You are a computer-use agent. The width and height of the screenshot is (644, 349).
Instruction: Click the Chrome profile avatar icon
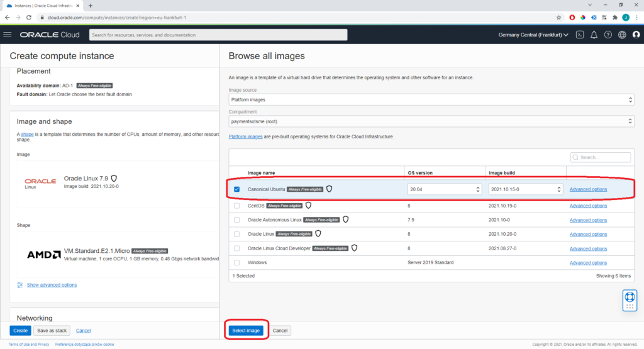[626, 17]
